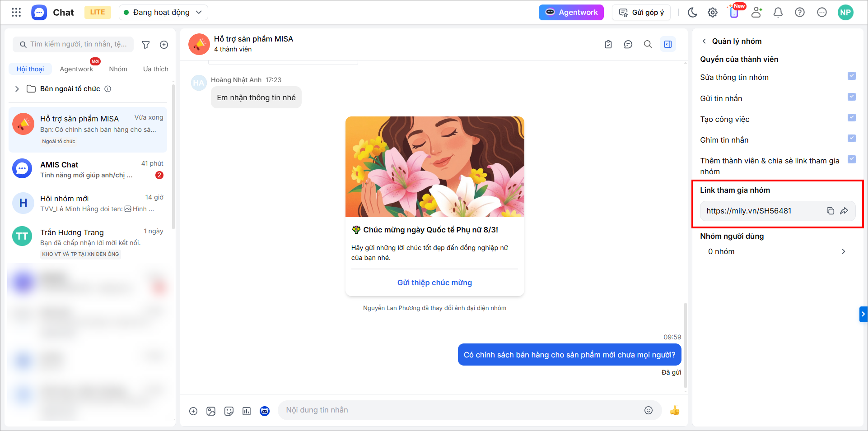The height and width of the screenshot is (431, 868).
Task: Send a thumbs-up like
Action: click(x=675, y=410)
